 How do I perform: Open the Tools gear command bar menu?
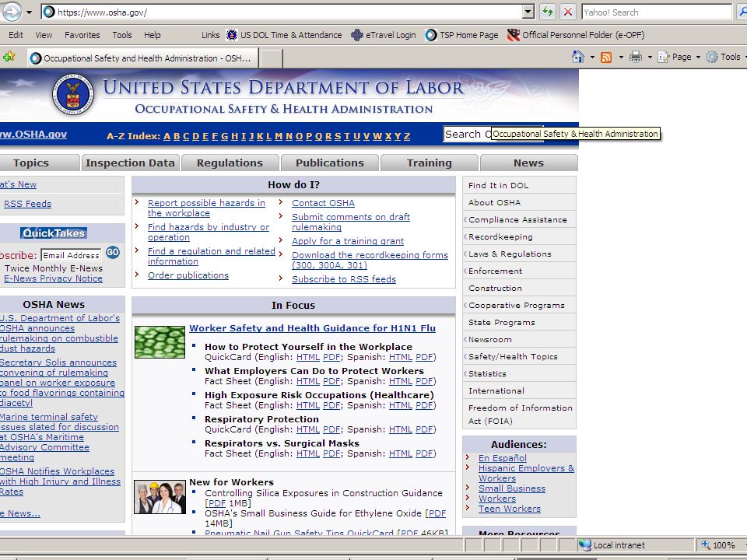[725, 57]
